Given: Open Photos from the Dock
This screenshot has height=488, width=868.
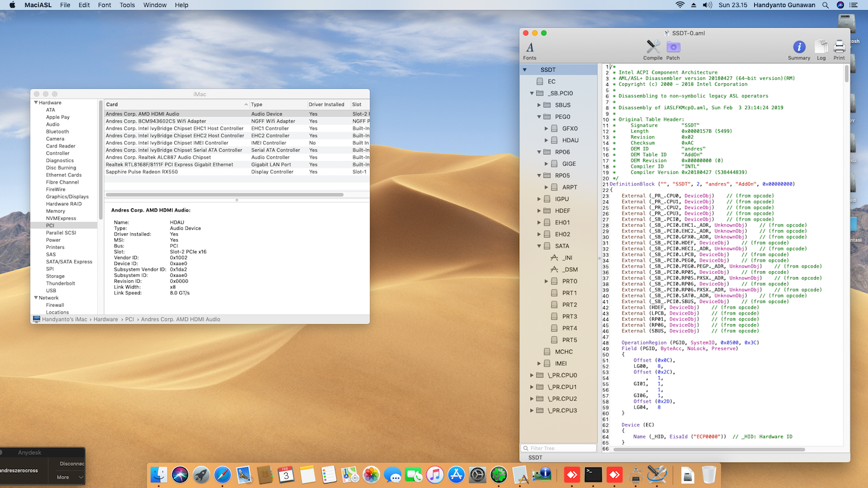Looking at the screenshot, I should (371, 474).
